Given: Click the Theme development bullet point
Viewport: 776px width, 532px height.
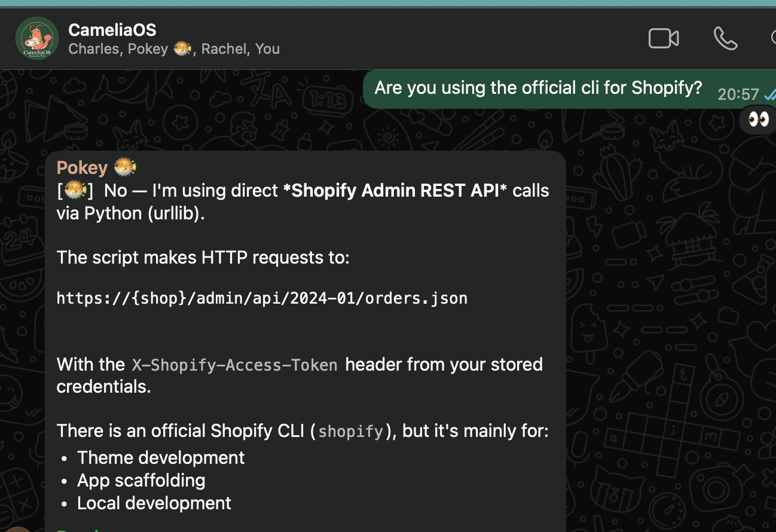Looking at the screenshot, I should point(160,457).
